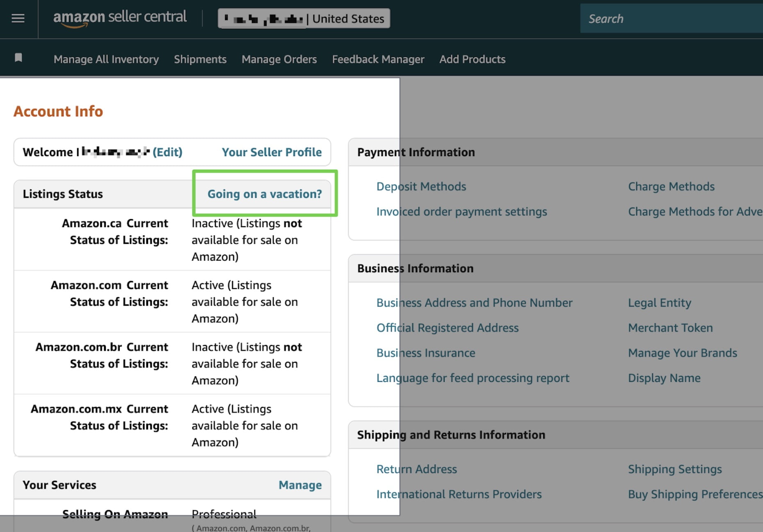This screenshot has width=763, height=532.
Task: Click Amazon.ca Current Status of Listings label
Action: 115,232
